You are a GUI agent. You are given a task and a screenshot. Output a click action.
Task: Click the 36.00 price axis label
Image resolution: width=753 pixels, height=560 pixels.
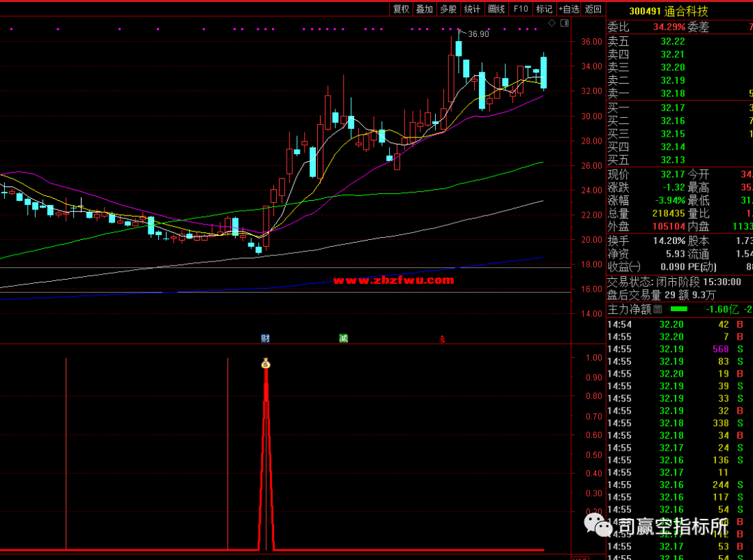coord(591,42)
